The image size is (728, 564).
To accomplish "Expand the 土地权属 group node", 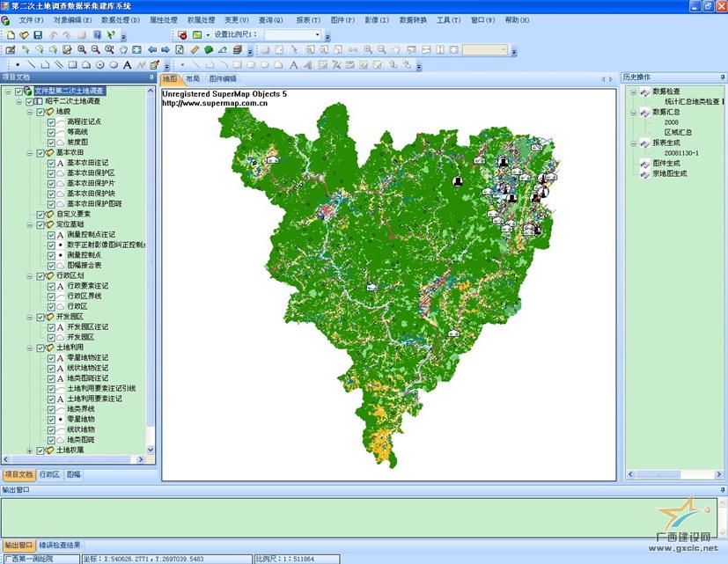I will (30, 450).
